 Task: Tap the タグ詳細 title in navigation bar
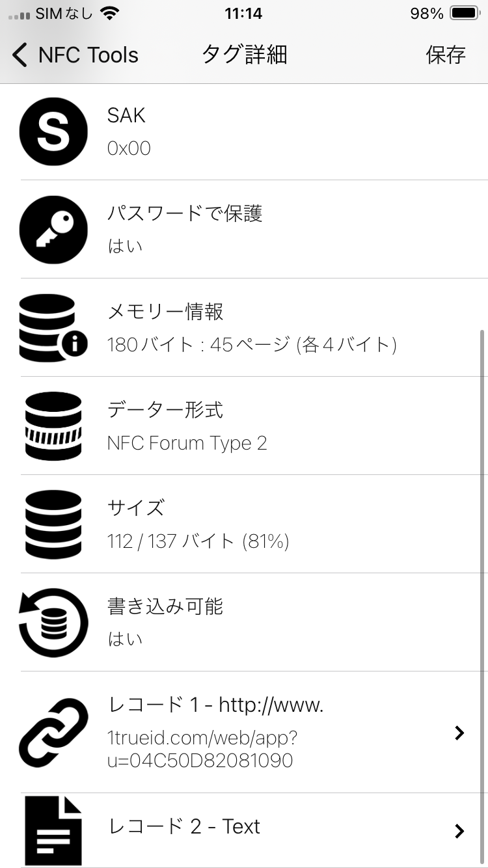pos(244,55)
